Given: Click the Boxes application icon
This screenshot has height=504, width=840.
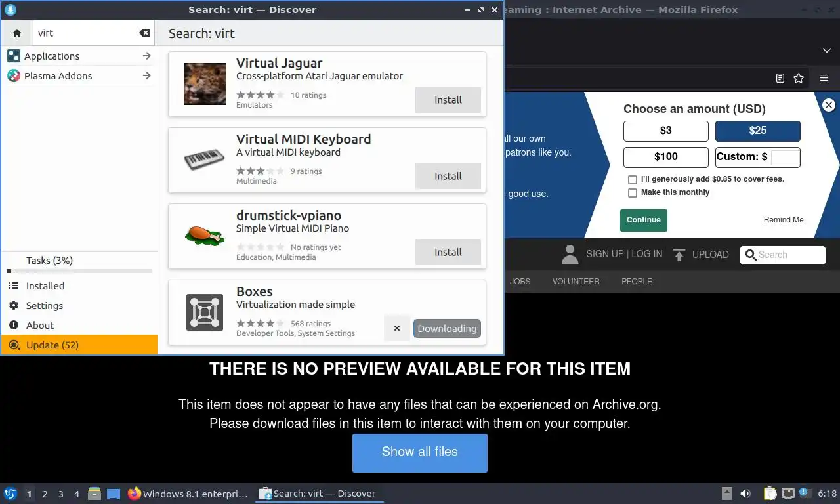Looking at the screenshot, I should coord(205,312).
